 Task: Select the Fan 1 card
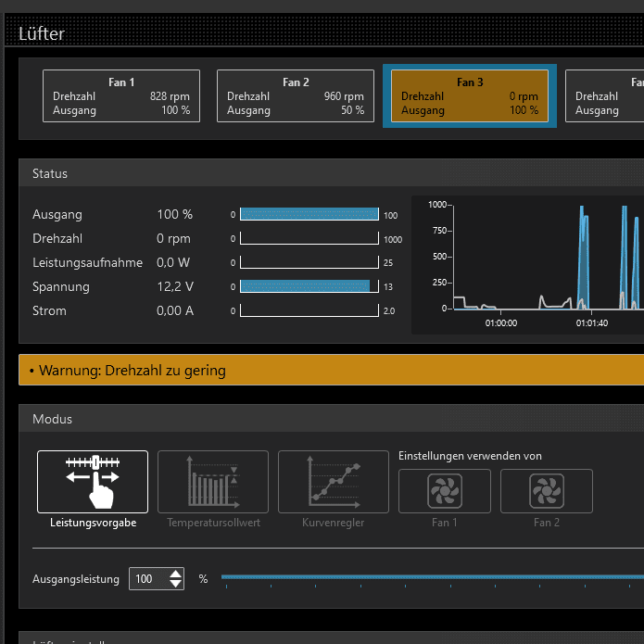pyautogui.click(x=121, y=95)
